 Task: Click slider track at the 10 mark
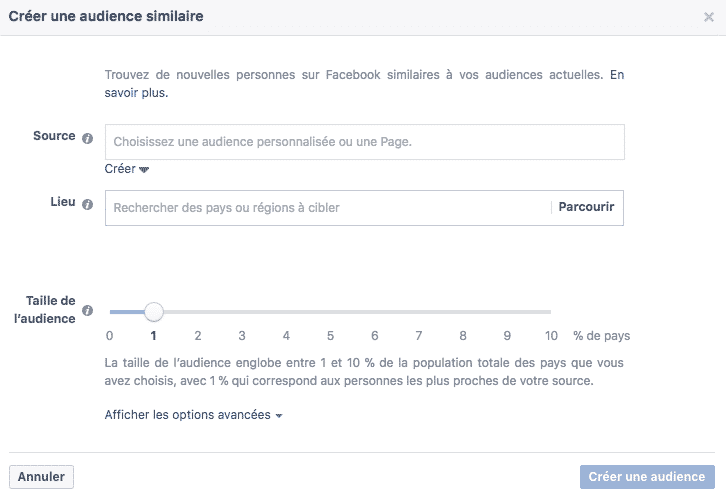pos(550,312)
